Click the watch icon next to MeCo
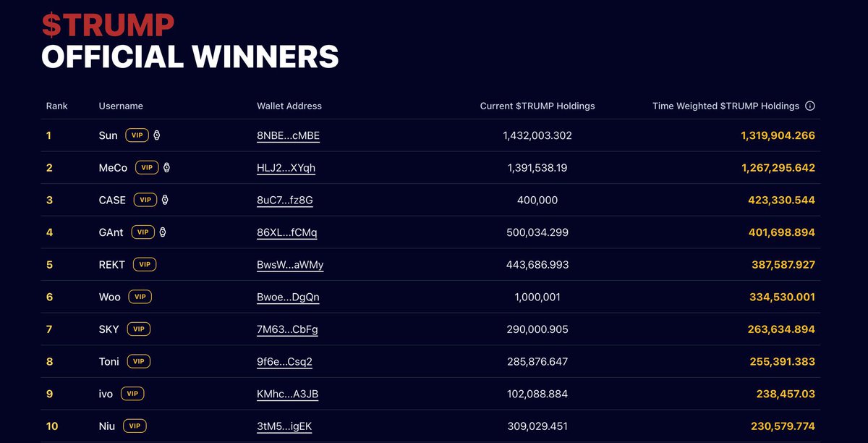868x443 pixels. click(166, 168)
